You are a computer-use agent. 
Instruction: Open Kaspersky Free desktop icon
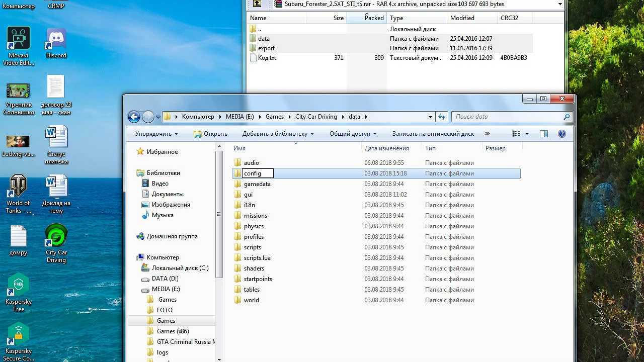[19, 293]
